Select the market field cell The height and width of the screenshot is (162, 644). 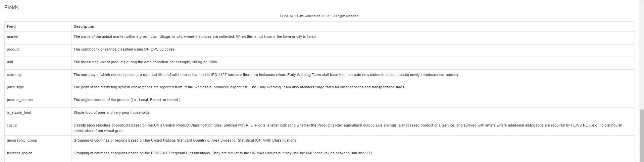tap(13, 36)
